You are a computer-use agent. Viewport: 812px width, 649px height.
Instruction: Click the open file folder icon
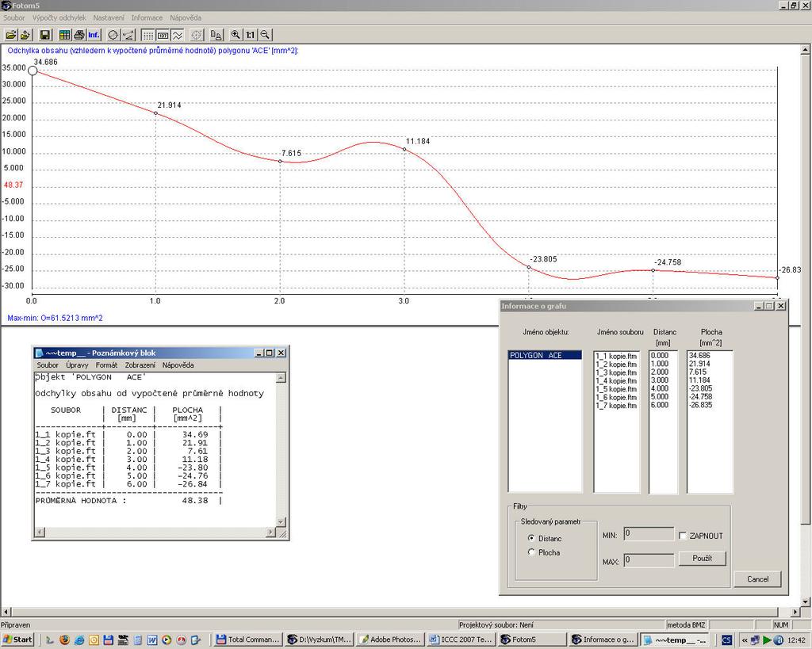11,35
